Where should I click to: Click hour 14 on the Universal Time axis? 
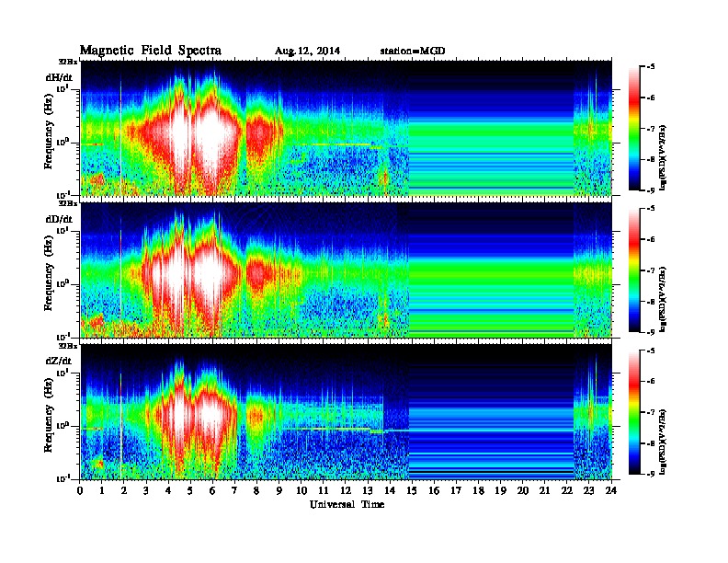[390, 490]
